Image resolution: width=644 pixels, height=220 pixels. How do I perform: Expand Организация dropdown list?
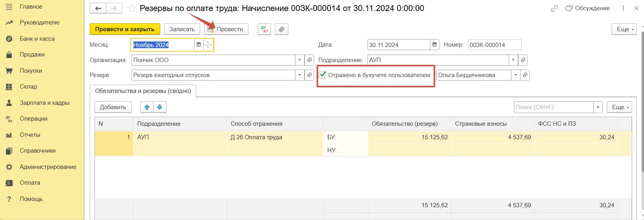pyautogui.click(x=299, y=60)
